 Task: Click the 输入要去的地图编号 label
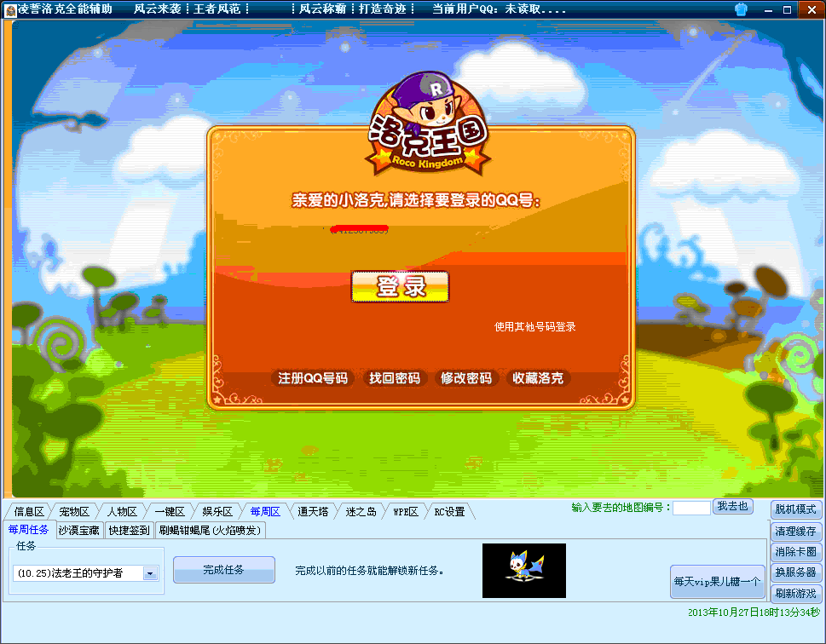tap(621, 508)
